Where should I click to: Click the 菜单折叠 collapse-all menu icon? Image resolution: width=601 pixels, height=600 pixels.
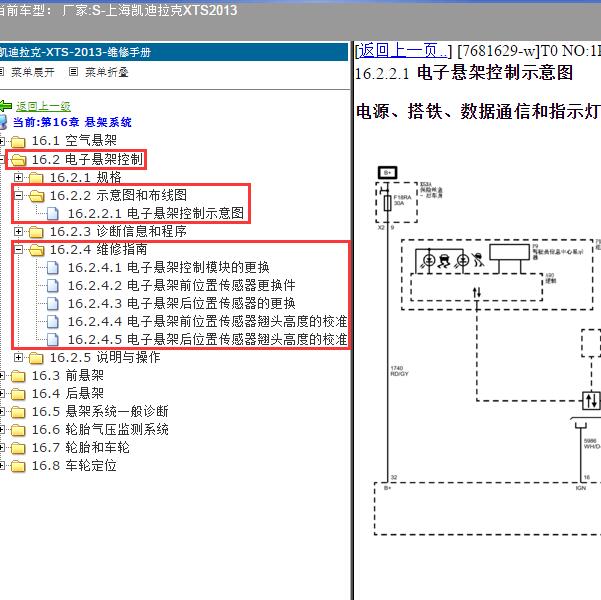tap(73, 72)
